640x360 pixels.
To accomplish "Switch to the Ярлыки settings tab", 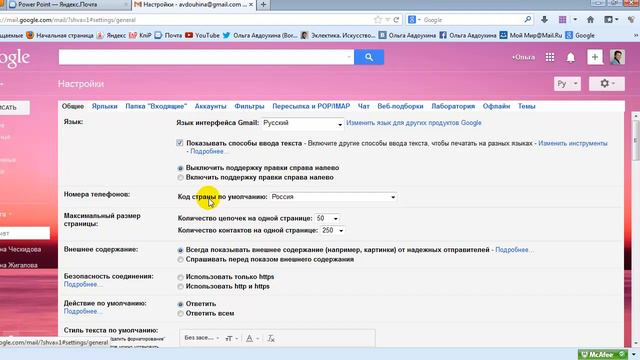I will pyautogui.click(x=104, y=106).
